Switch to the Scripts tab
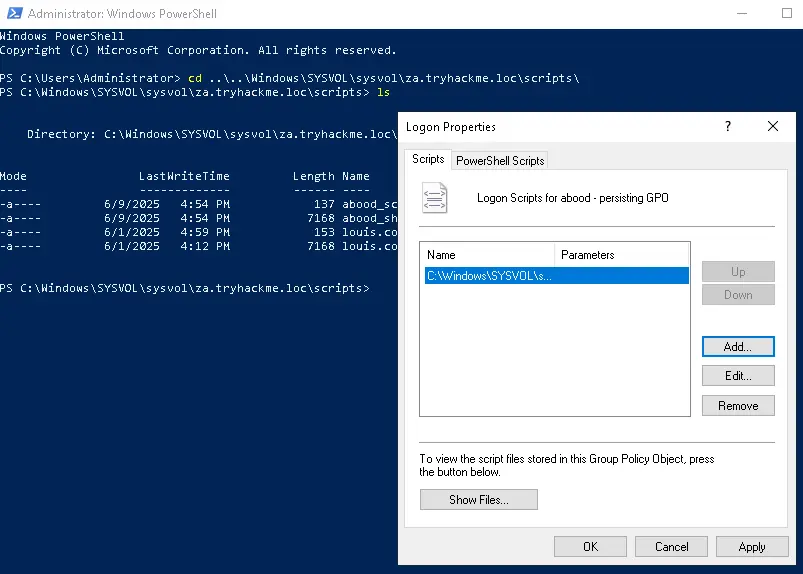The image size is (803, 574). pyautogui.click(x=428, y=159)
